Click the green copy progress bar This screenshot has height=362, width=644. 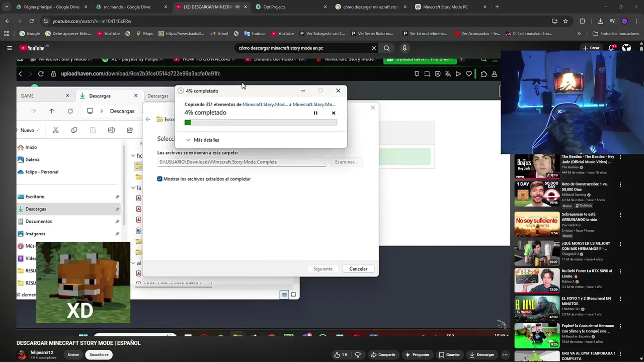tap(261, 122)
